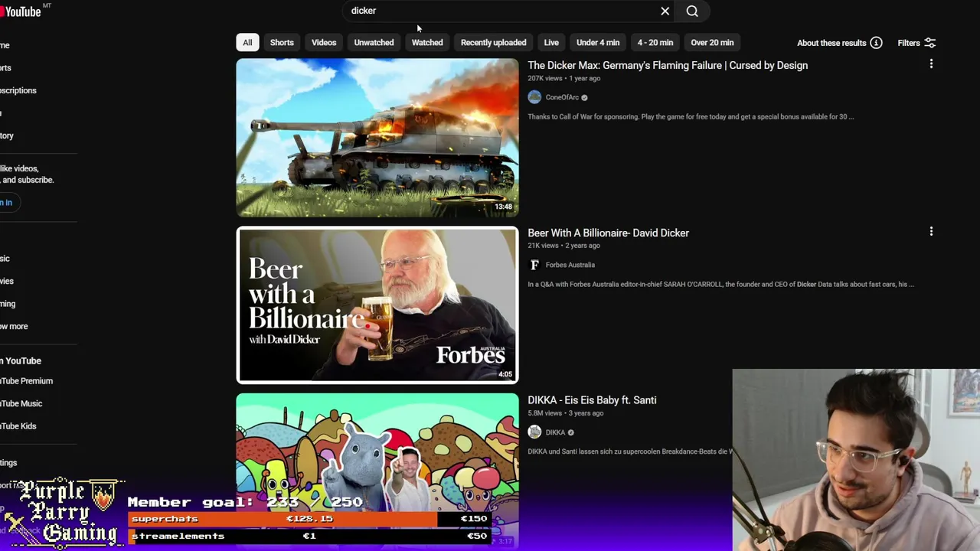
Task: Open the Subscriptions sidebar item
Action: coord(18,90)
